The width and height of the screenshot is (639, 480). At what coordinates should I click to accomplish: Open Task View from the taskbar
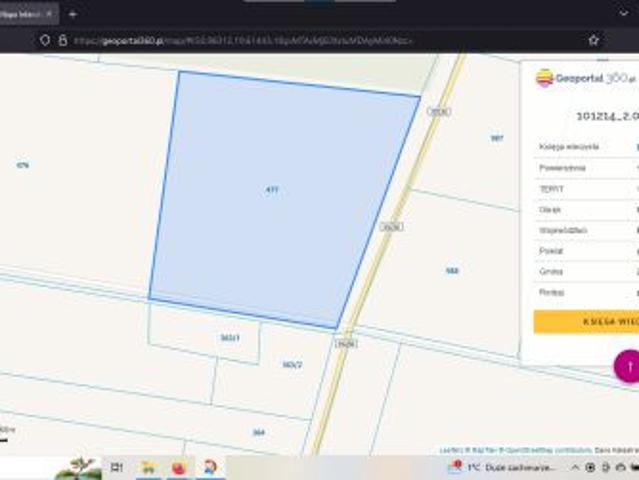tap(116, 467)
